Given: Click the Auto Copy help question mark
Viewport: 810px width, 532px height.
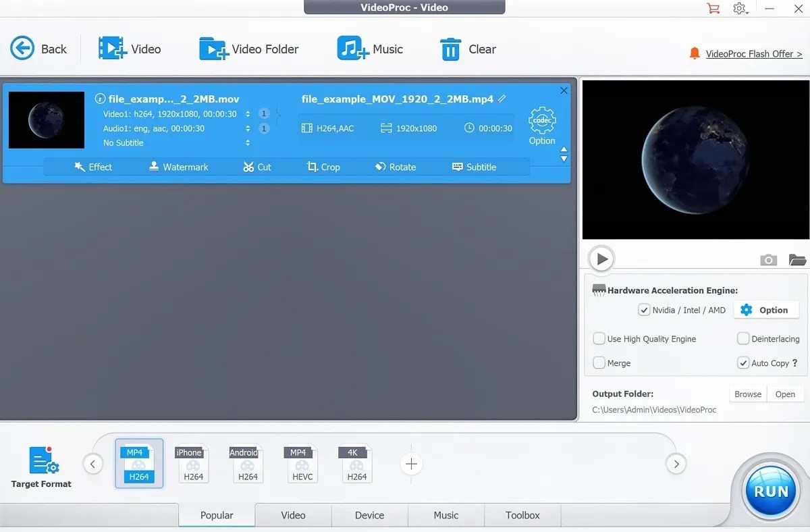Looking at the screenshot, I should point(795,363).
